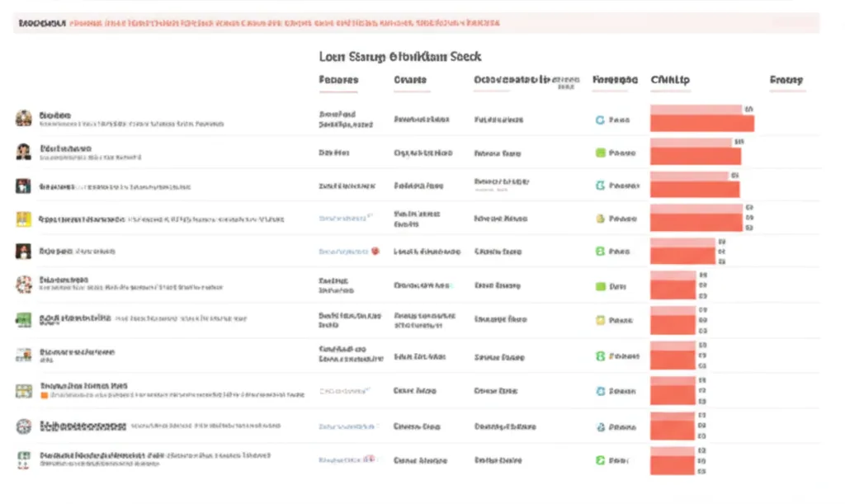Click the teal circular status icon in first row
845x504 pixels.
(600, 120)
